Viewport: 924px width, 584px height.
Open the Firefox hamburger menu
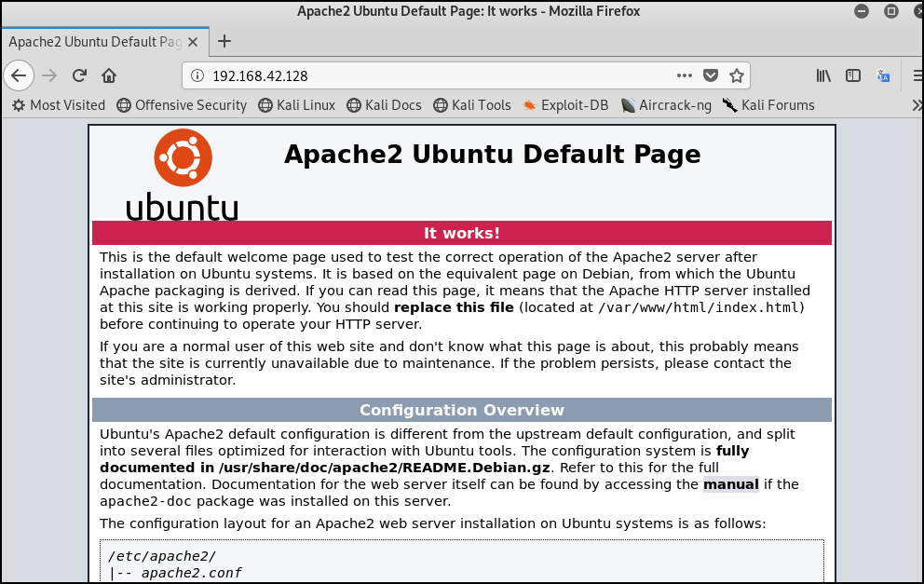coord(917,76)
